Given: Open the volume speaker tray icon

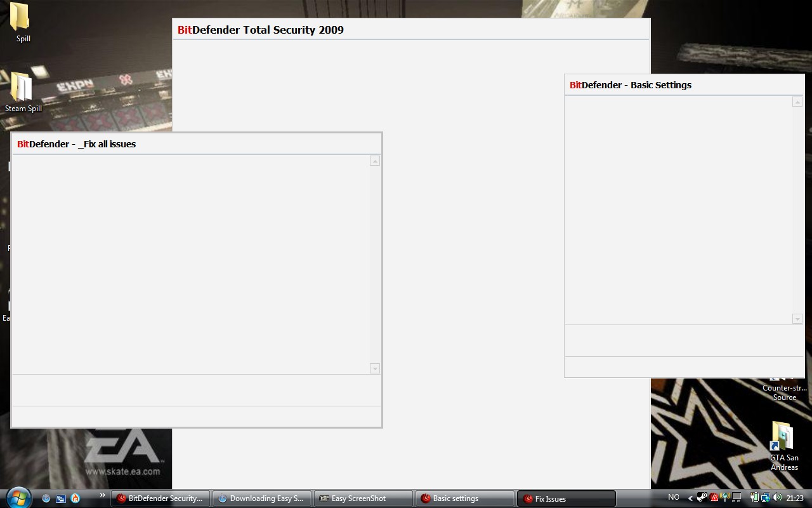Looking at the screenshot, I should (x=777, y=497).
